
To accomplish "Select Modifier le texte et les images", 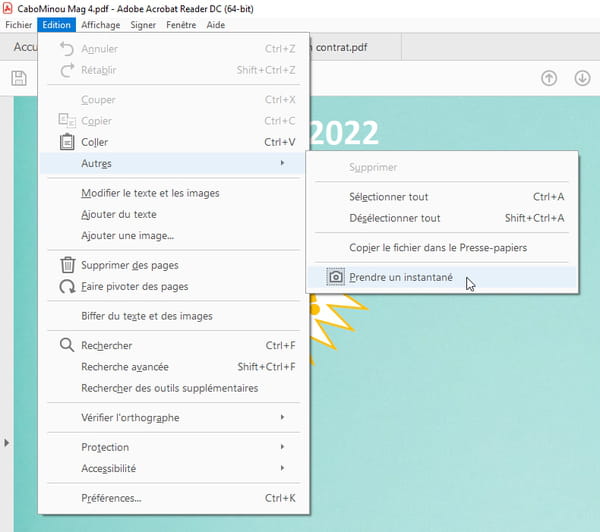I will (x=173, y=193).
